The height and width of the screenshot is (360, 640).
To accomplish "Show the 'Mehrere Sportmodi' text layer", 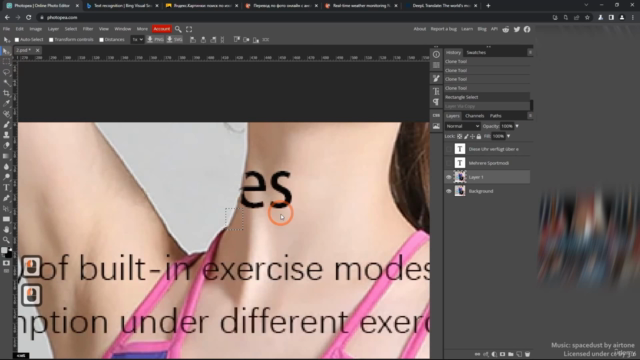I will 449,163.
